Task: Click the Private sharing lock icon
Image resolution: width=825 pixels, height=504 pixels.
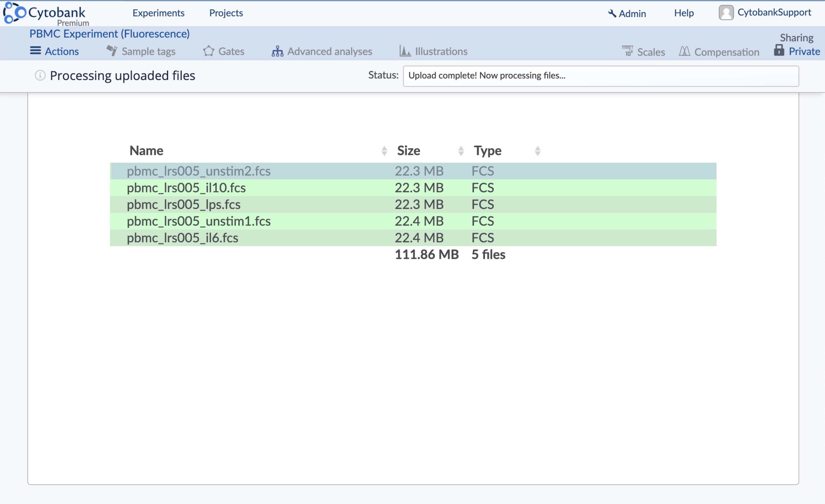Action: click(x=779, y=50)
